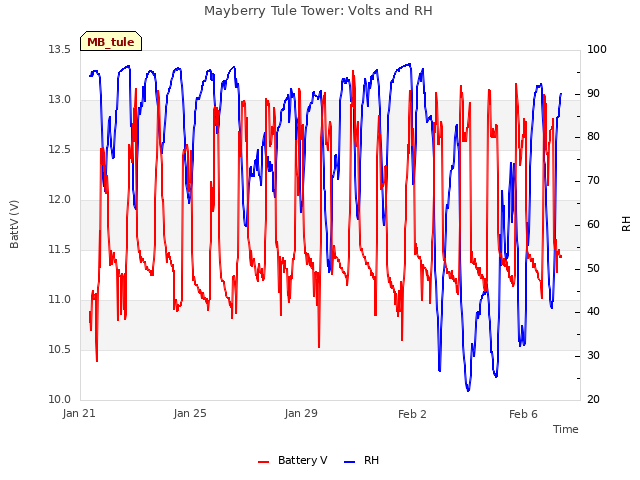This screenshot has height=480, width=640.
Task: Click the lowest RH dip near Feb 4
Action: click(x=468, y=391)
